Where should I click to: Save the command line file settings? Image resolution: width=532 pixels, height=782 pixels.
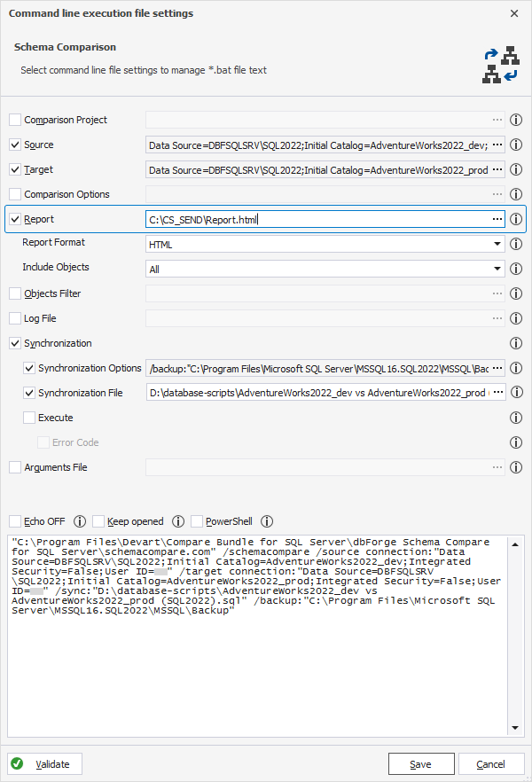click(421, 764)
